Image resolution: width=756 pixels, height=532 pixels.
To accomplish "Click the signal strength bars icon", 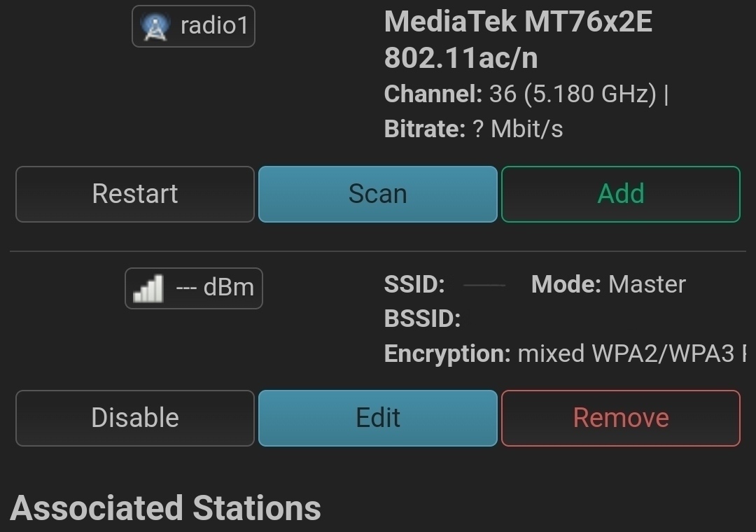I will [x=148, y=288].
